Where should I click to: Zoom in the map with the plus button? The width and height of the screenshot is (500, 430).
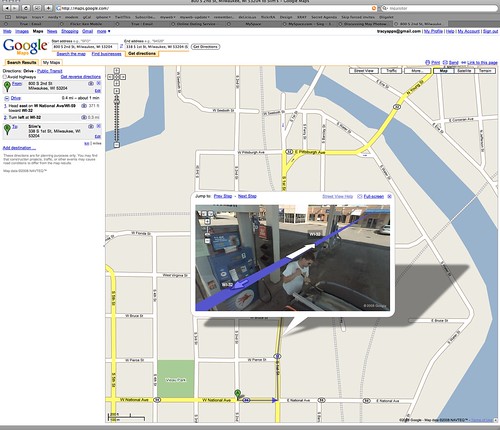click(117, 91)
